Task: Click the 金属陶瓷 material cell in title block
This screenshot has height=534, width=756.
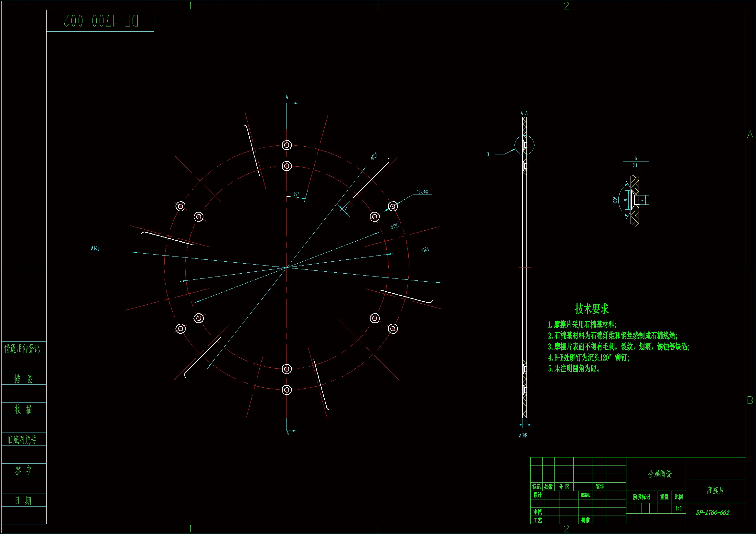Action: [x=660, y=474]
